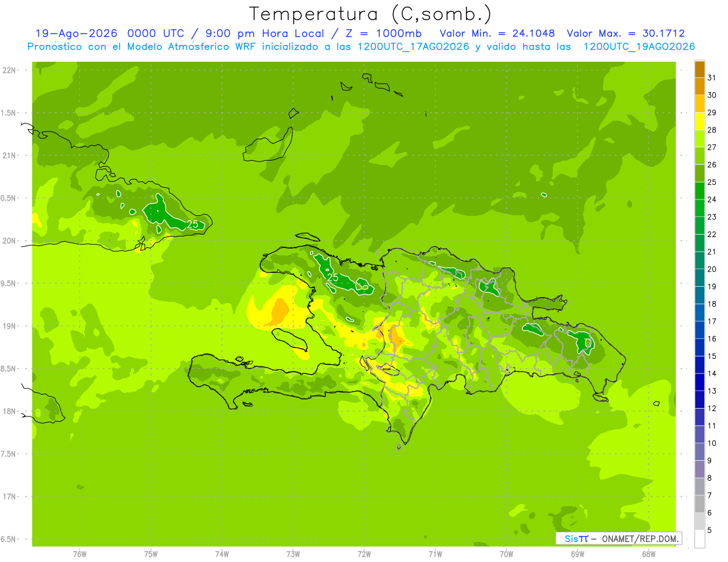Click the "73W" longitude label
Viewport: 728px width, 562px height.
tap(293, 554)
